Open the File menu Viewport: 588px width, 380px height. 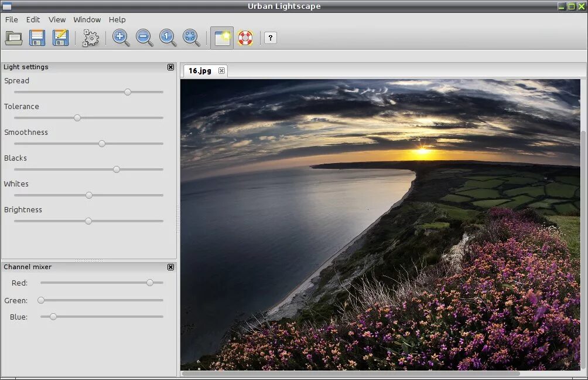(x=11, y=19)
